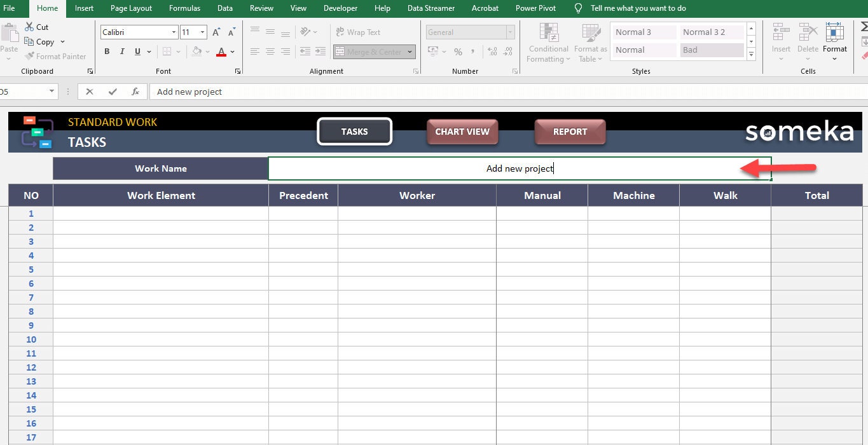Open the Font dialog launcher

(x=238, y=71)
